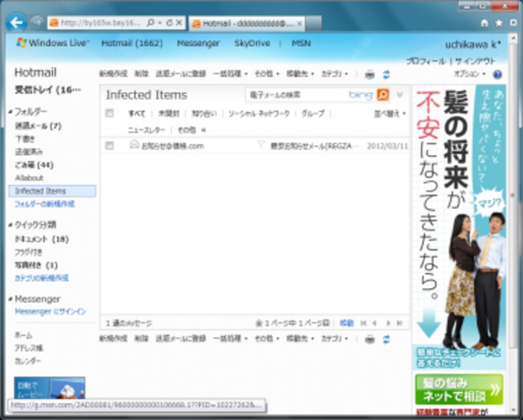Collapse the Messenger sidebar section
This screenshot has height=420, width=523.
(10, 299)
